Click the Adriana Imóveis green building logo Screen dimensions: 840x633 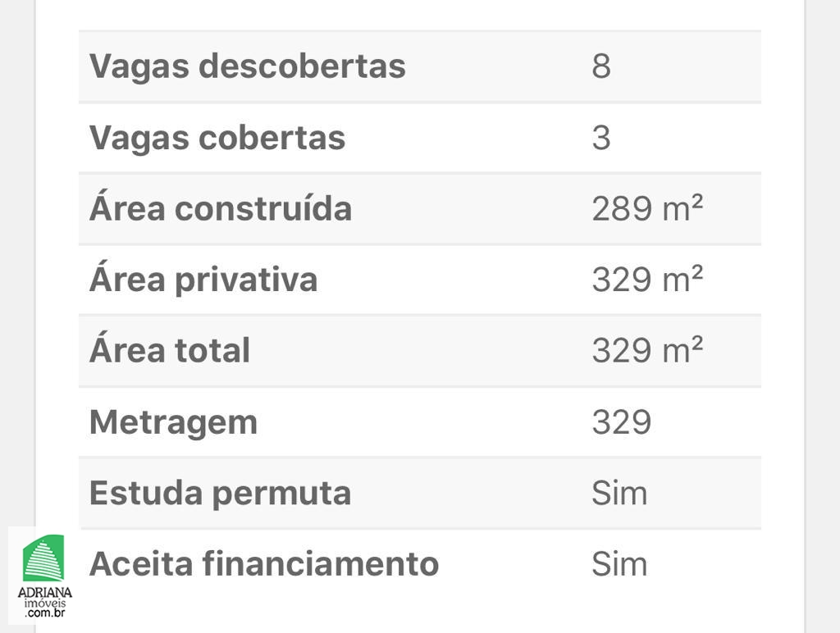pyautogui.click(x=43, y=558)
